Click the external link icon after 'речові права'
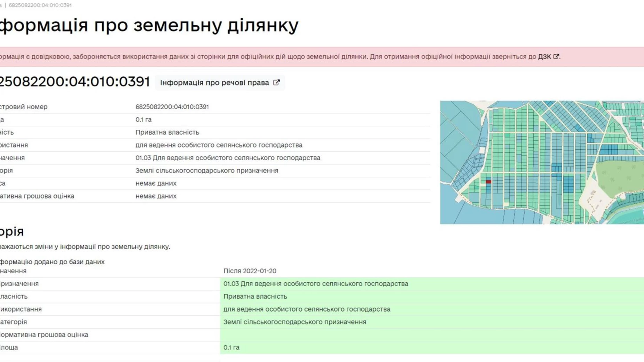 [276, 82]
